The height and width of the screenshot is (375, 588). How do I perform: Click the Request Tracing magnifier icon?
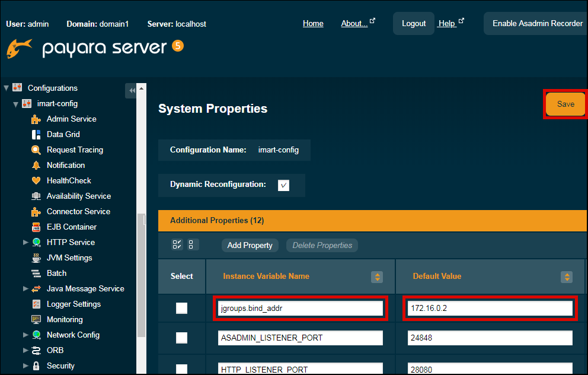point(36,150)
